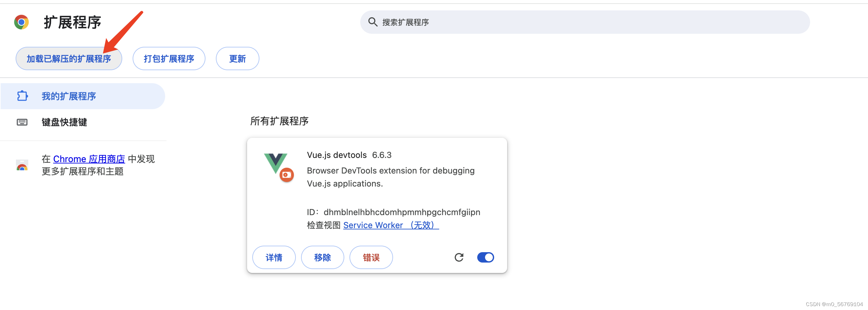Reload the Vue.js devtools extension
Screen dimensions: 868x310
click(x=459, y=257)
